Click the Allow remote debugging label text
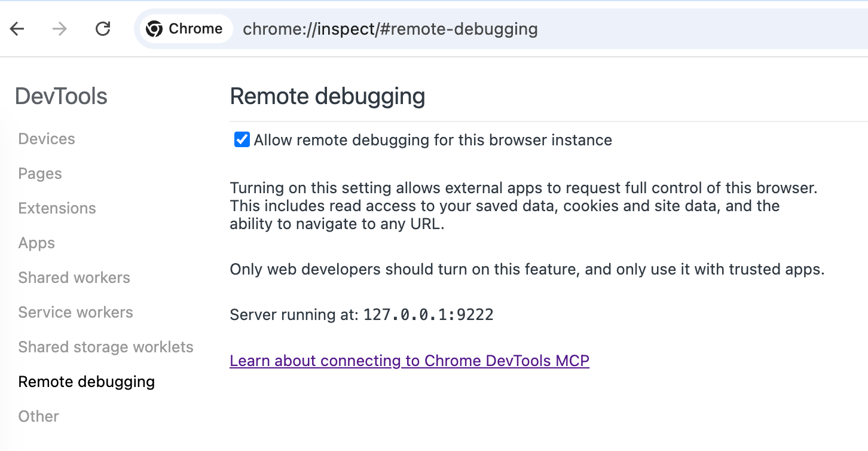Viewport: 868px width, 451px height. pyautogui.click(x=433, y=140)
